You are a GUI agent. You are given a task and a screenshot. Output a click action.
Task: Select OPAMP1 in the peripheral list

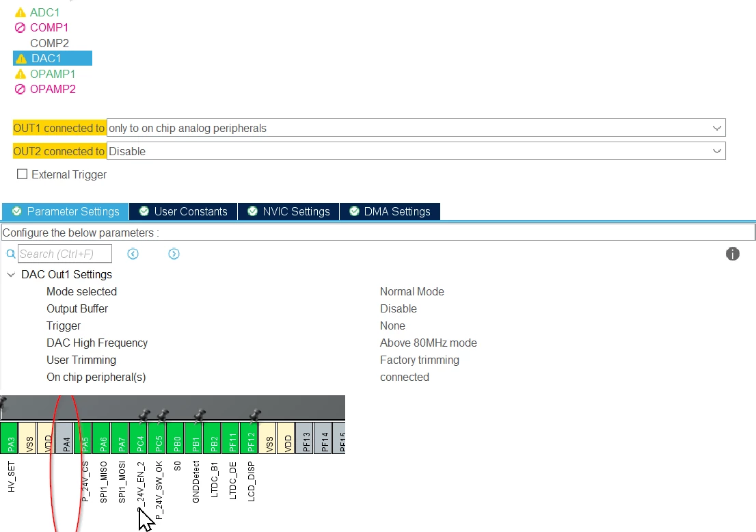pos(53,74)
